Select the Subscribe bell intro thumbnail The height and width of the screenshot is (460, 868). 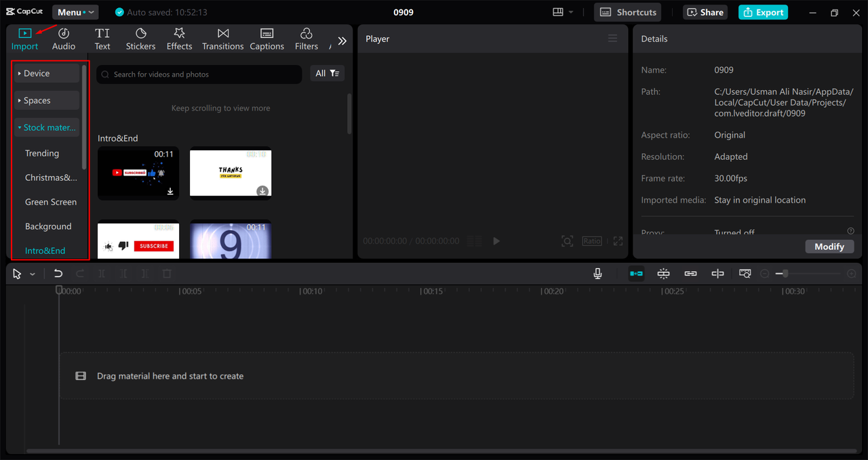click(138, 173)
